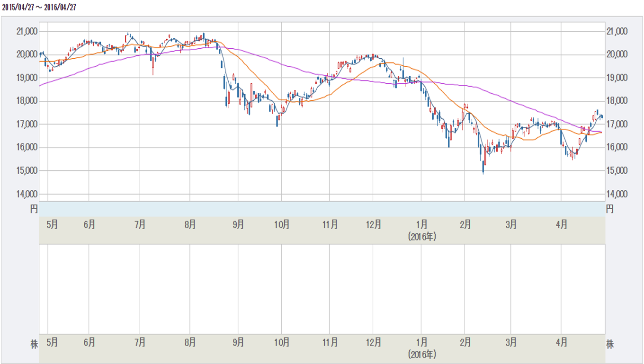This screenshot has width=644, height=364.
Task: Select 8月 on the price chart month axis
Action: (190, 225)
